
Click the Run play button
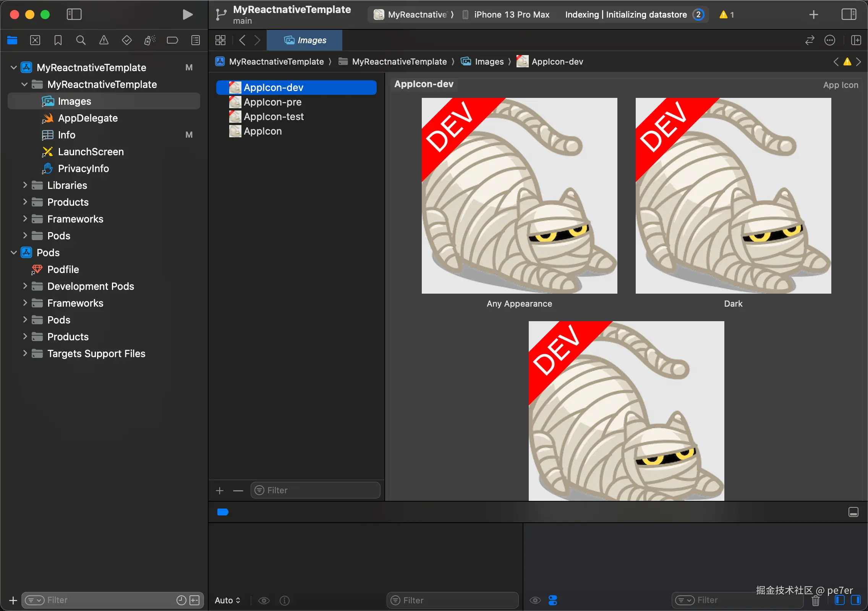(x=187, y=15)
